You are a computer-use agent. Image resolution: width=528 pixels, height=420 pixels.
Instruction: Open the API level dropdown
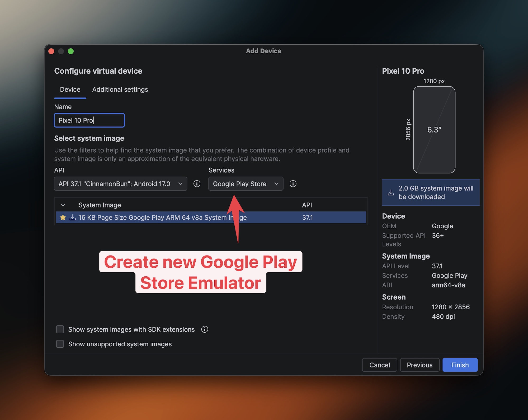(121, 184)
